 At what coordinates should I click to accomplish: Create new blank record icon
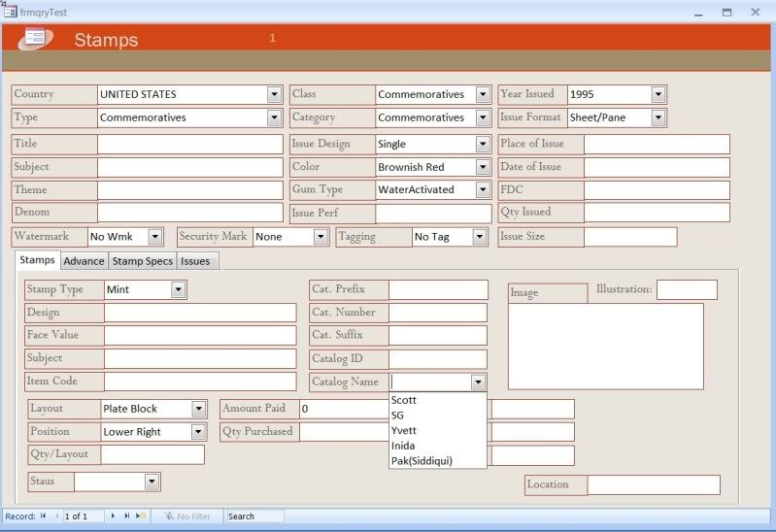pos(141,515)
